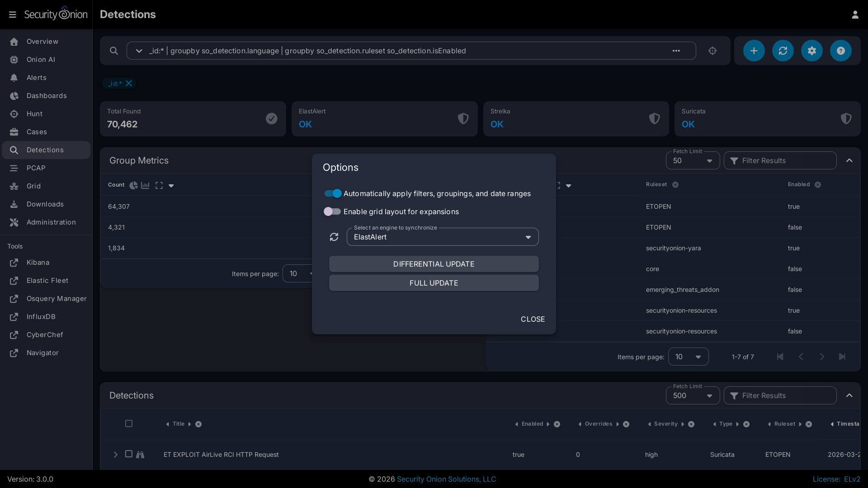Expand the ET EXPLOIT AirLive row
868x488 pixels.
(x=115, y=455)
